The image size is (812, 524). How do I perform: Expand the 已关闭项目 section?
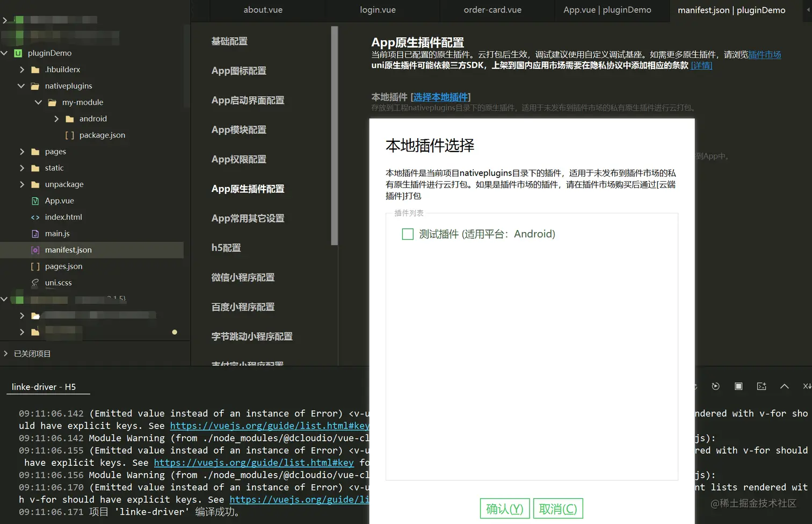(x=5, y=354)
